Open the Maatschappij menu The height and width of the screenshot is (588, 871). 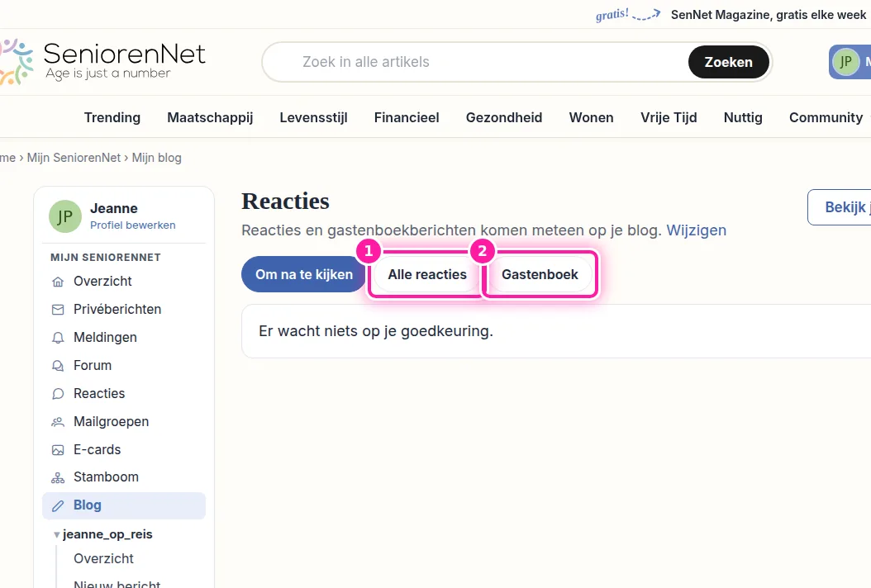click(210, 118)
